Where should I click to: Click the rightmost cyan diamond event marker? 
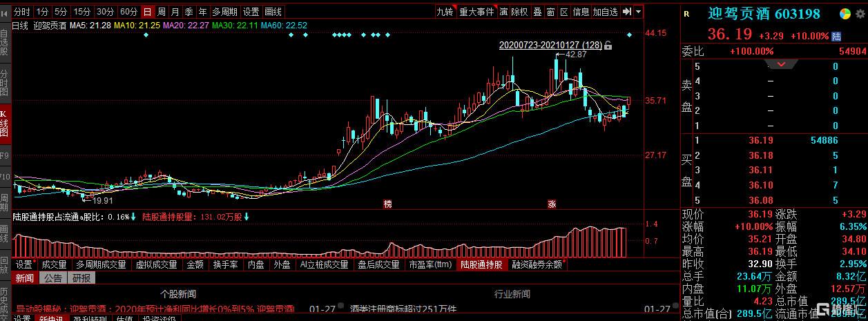pos(629,35)
